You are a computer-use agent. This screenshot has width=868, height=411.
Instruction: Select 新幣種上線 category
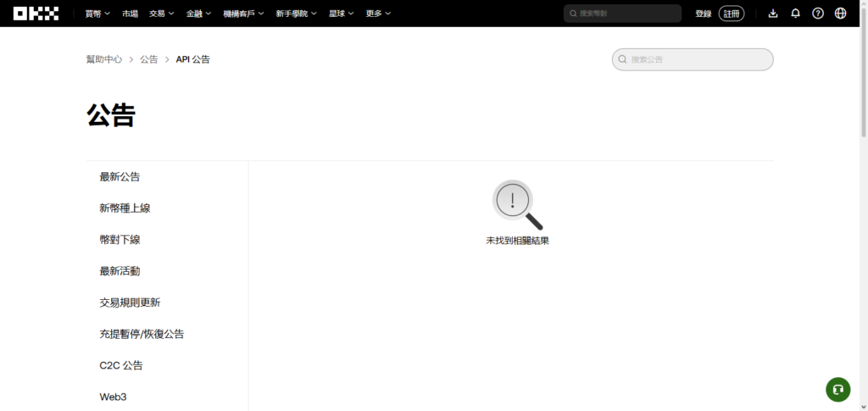[x=125, y=208]
